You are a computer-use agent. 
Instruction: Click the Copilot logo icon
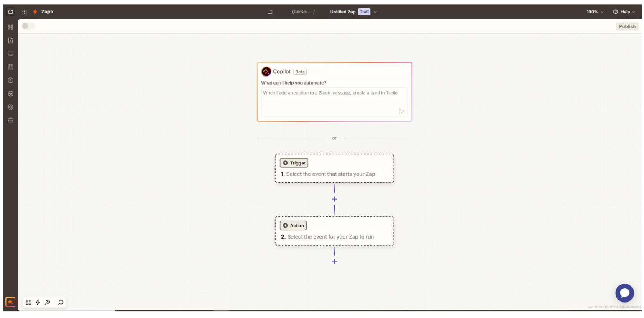(x=266, y=72)
